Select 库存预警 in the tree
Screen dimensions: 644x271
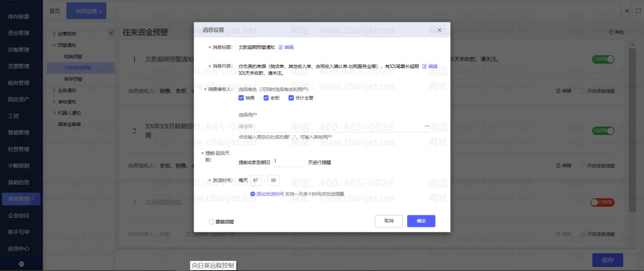click(x=73, y=79)
